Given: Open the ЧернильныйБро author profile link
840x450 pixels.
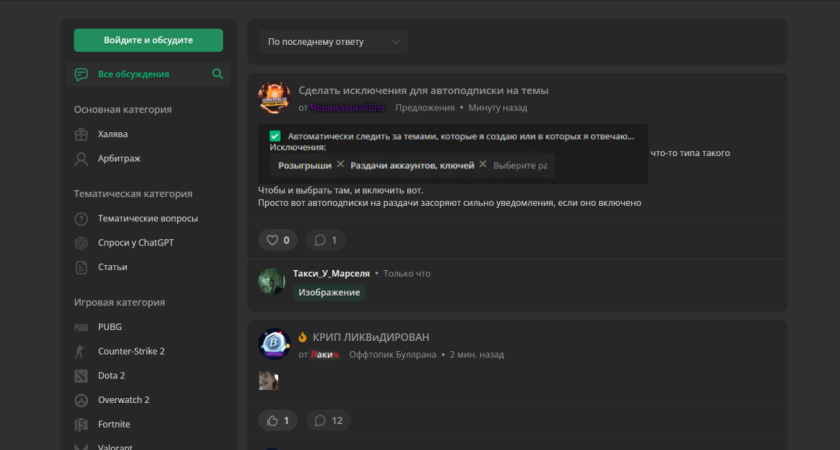Looking at the screenshot, I should (348, 108).
